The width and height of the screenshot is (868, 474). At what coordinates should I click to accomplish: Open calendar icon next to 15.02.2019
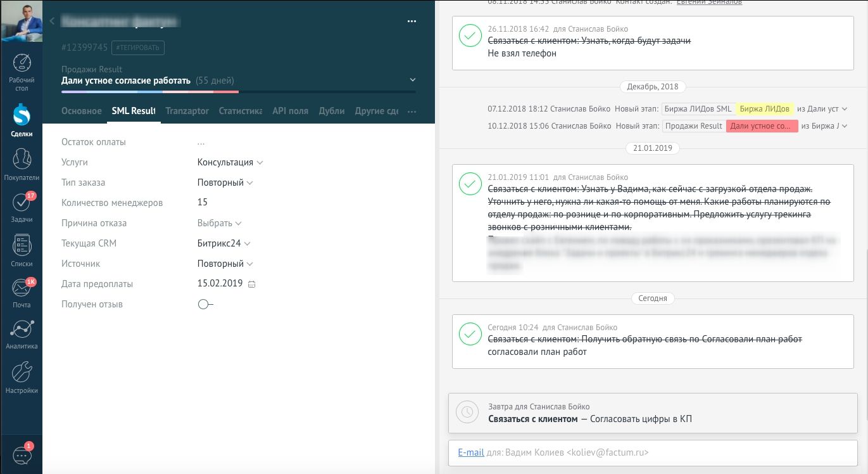251,285
